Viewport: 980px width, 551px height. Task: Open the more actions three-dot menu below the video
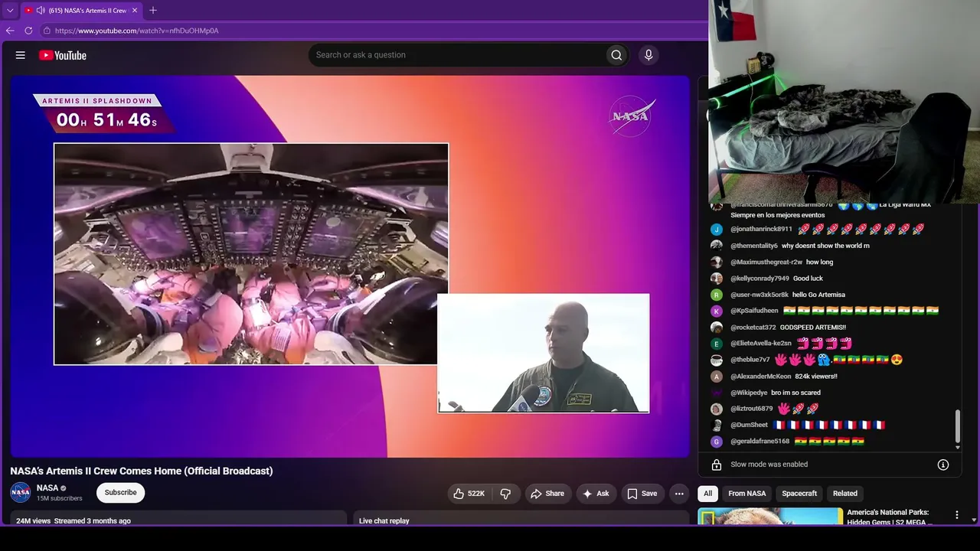pyautogui.click(x=679, y=494)
